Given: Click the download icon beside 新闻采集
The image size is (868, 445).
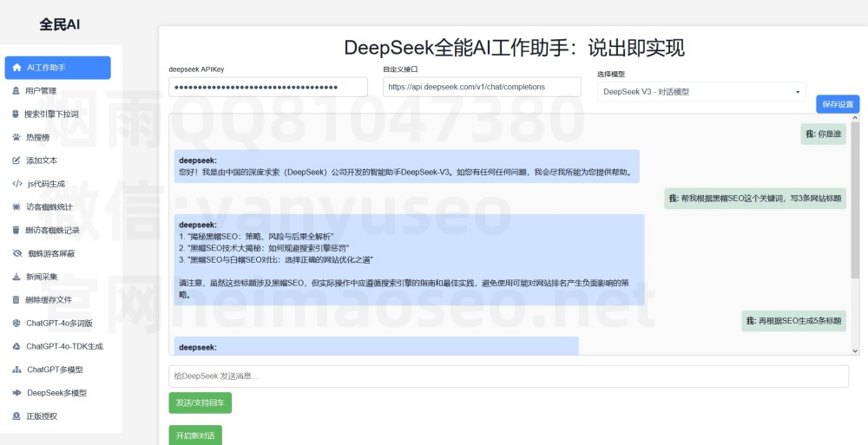Looking at the screenshot, I should coord(16,277).
